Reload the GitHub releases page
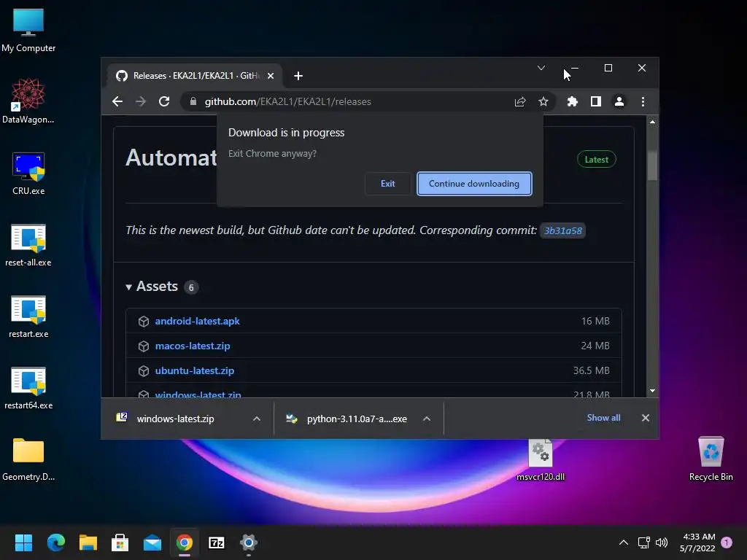The width and height of the screenshot is (747, 560). [164, 101]
